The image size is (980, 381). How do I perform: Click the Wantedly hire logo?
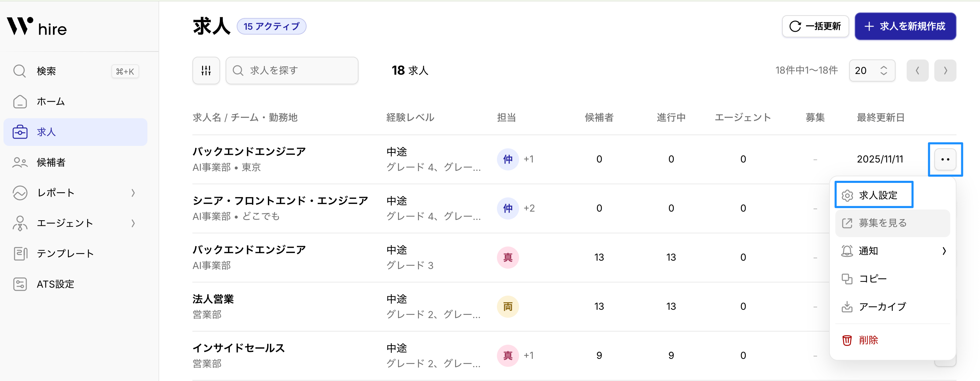(x=37, y=27)
